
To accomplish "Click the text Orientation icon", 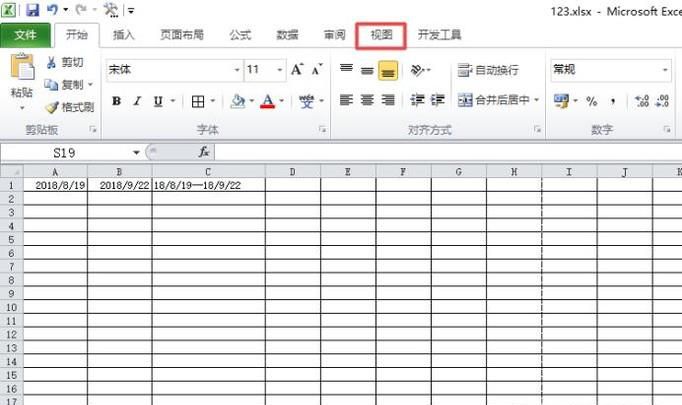I will (418, 70).
